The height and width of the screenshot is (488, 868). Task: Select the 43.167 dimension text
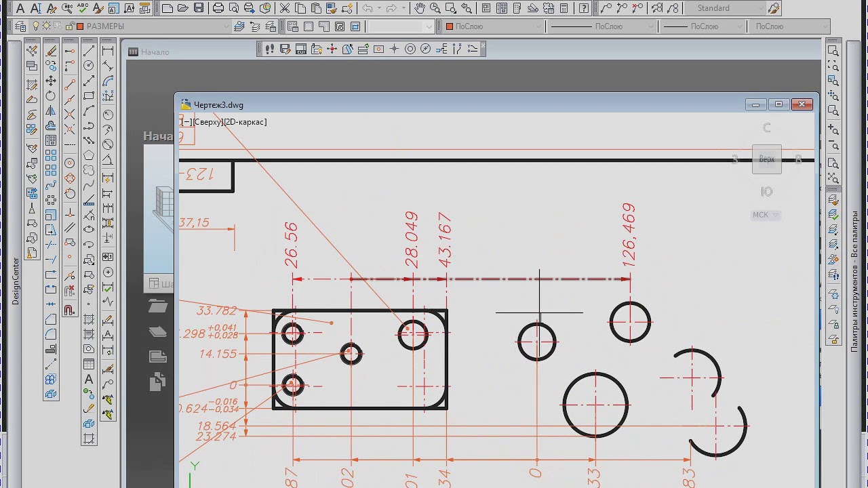coord(444,240)
